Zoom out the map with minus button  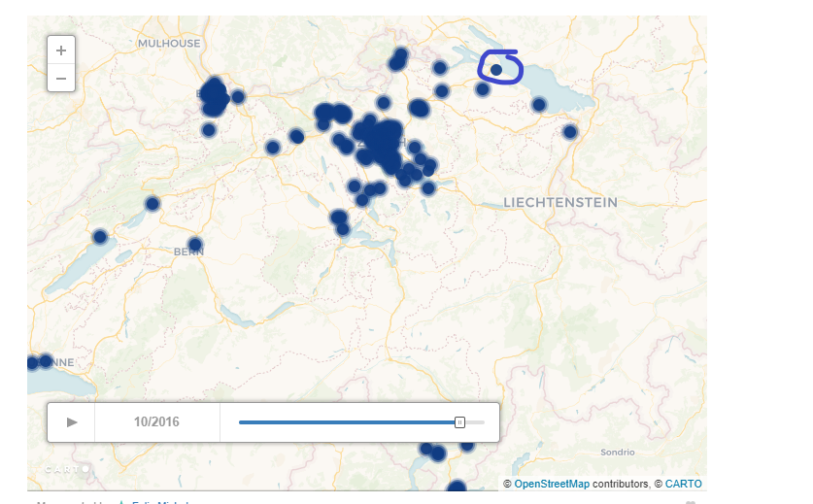pos(61,79)
